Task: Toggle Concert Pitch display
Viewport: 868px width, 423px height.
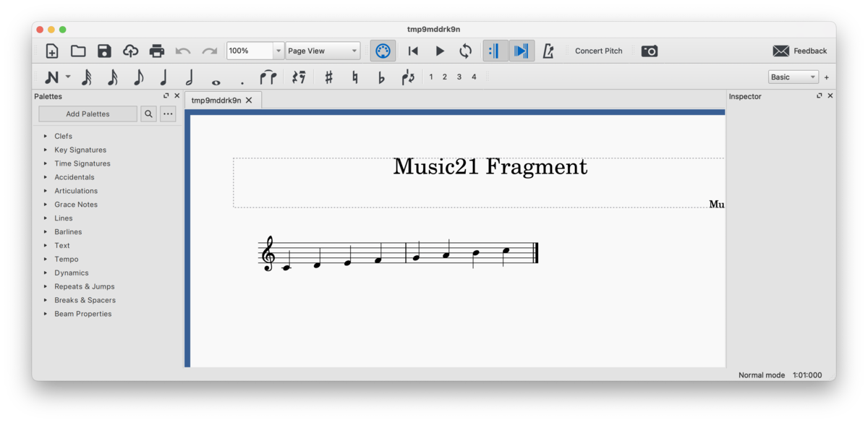Action: [x=598, y=51]
